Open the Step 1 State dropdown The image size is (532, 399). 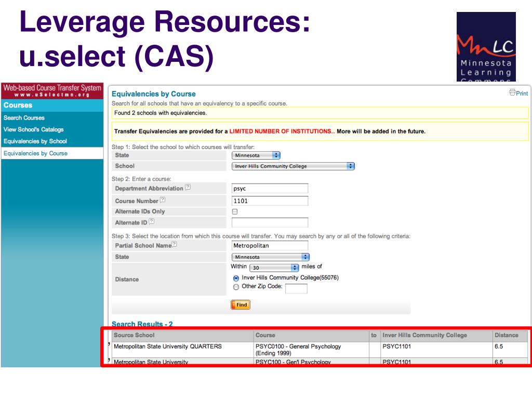point(256,155)
